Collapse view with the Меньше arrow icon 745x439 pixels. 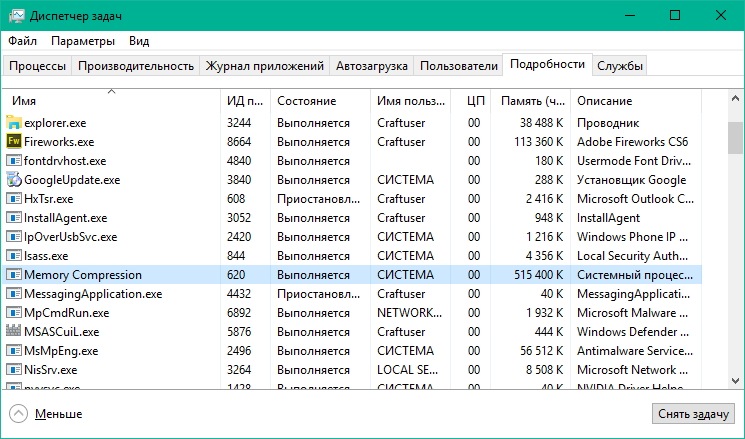[x=18, y=413]
